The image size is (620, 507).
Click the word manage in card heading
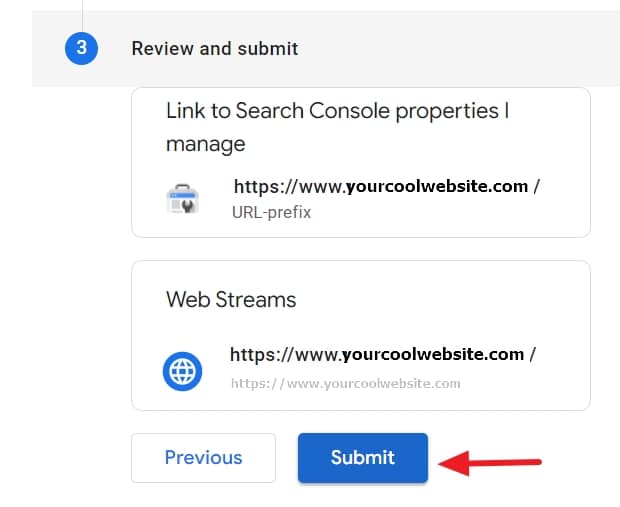(206, 144)
